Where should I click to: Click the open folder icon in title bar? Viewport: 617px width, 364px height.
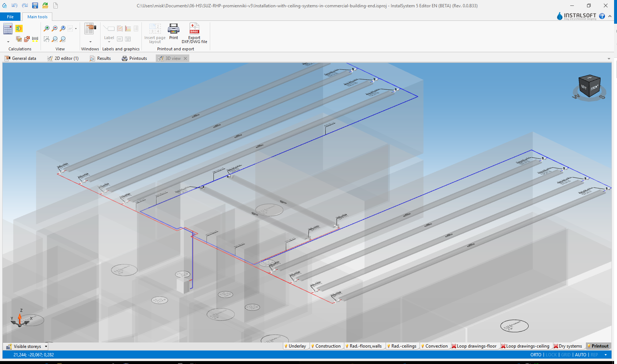(x=45, y=5)
